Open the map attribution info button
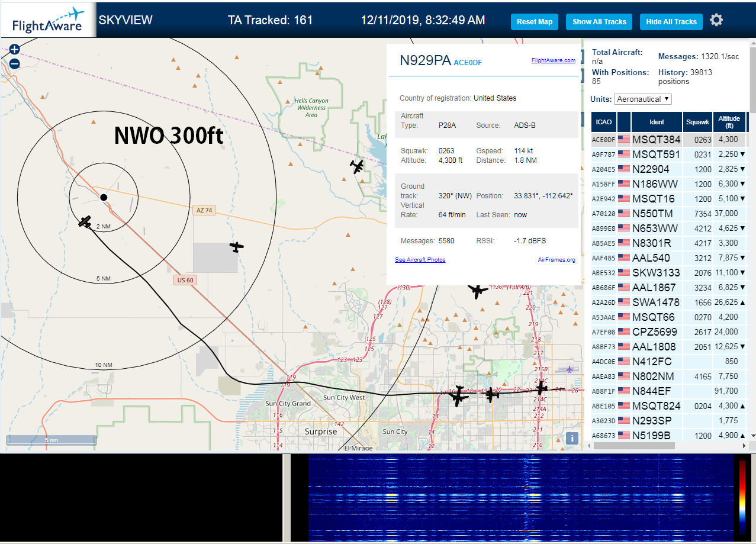The width and height of the screenshot is (756, 544). (572, 438)
